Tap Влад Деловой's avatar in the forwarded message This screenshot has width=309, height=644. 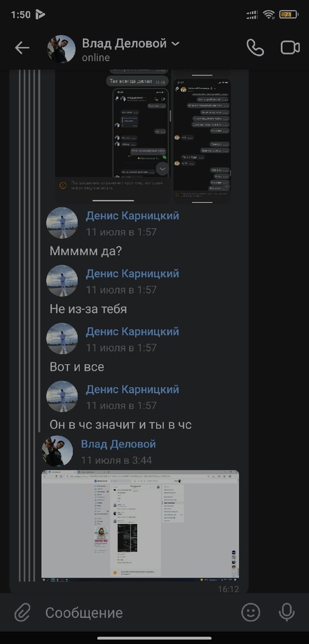[57, 451]
